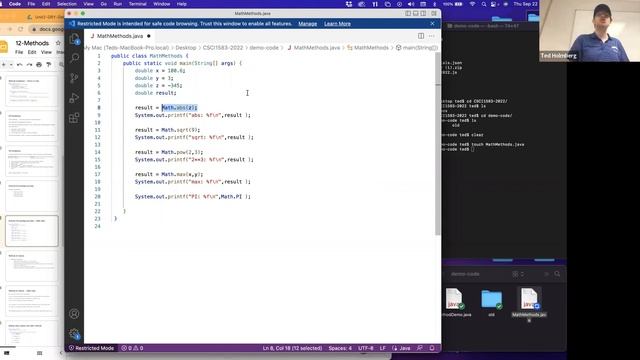The image size is (640, 360).
Task: Open the File menu in Google Slides
Action: point(19,52)
